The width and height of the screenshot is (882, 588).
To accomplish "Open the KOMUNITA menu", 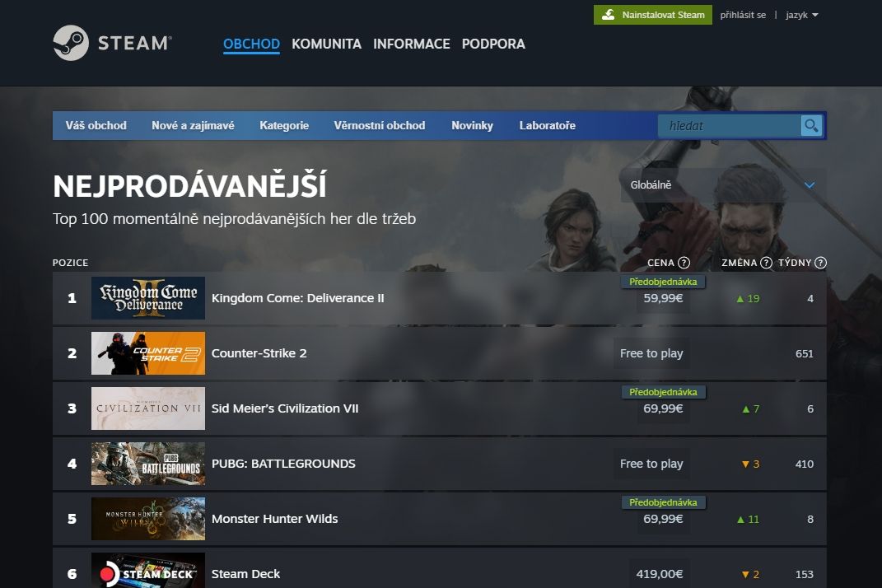I will (x=326, y=44).
